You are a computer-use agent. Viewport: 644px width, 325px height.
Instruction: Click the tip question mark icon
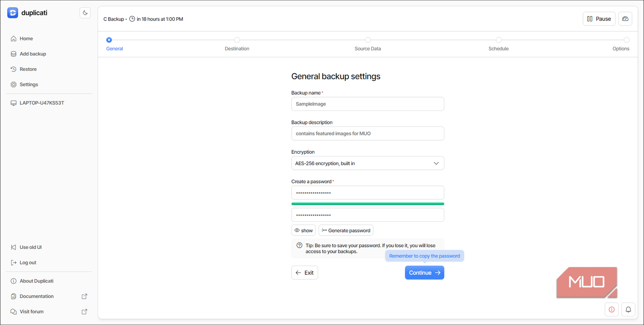point(300,245)
